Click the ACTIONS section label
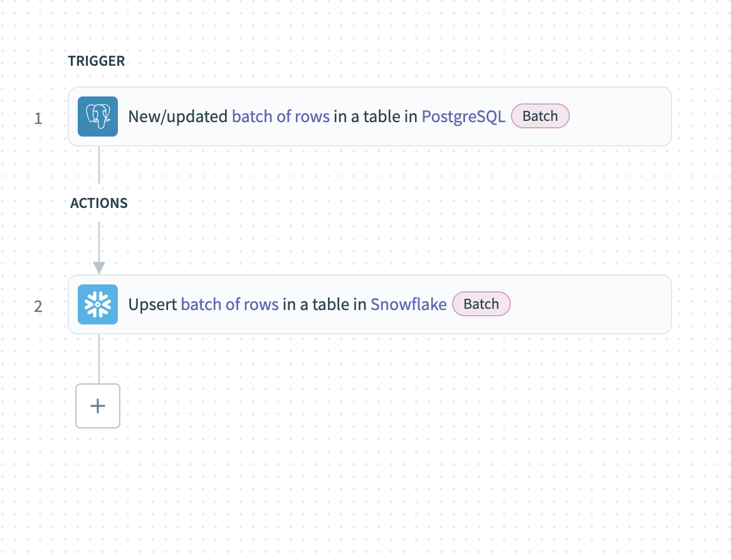This screenshot has width=731, height=560. [x=98, y=203]
